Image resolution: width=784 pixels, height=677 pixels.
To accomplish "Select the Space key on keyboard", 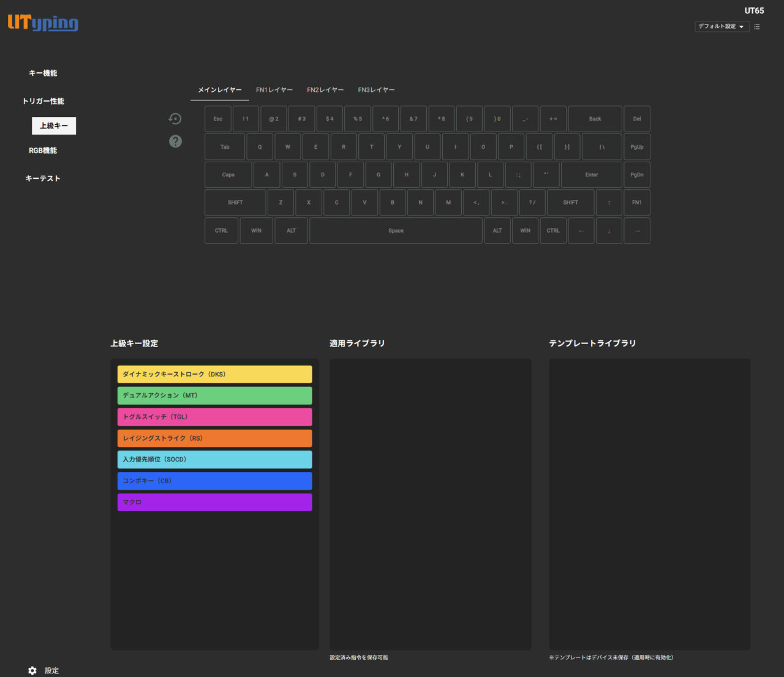I will pyautogui.click(x=396, y=231).
